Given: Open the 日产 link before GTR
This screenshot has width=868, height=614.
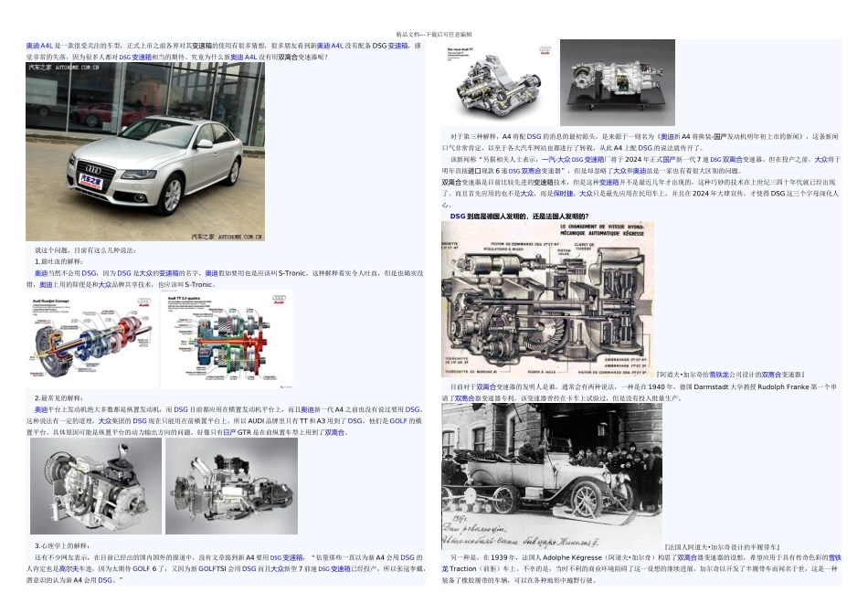Looking at the screenshot, I should [229, 432].
